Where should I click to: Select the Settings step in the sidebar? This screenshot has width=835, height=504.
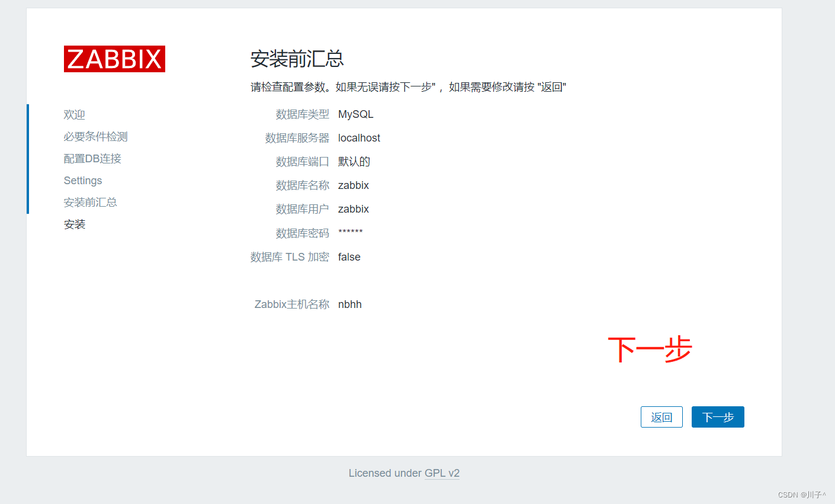(x=82, y=180)
